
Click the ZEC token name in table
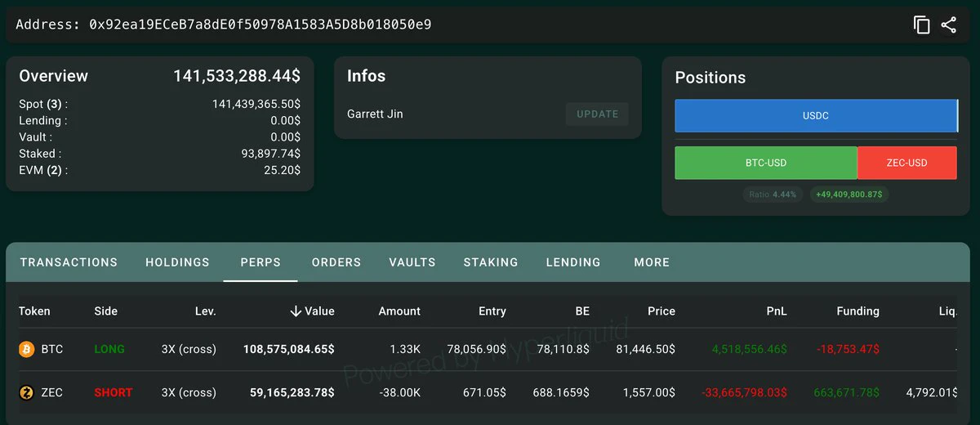point(51,393)
